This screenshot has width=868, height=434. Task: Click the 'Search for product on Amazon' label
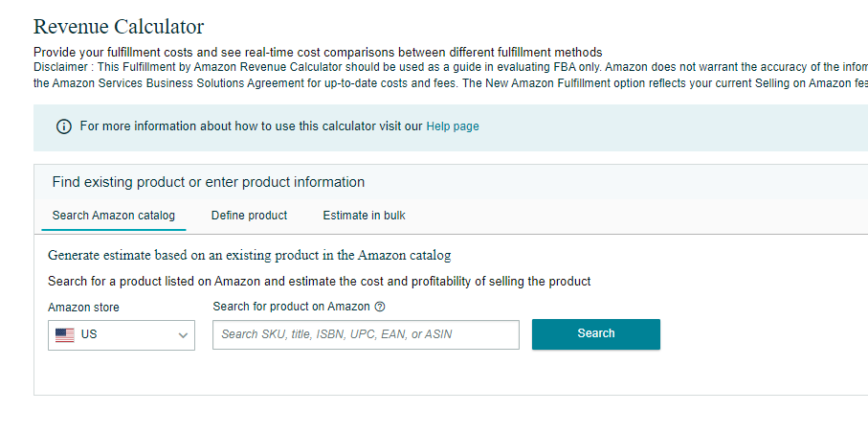tap(291, 307)
